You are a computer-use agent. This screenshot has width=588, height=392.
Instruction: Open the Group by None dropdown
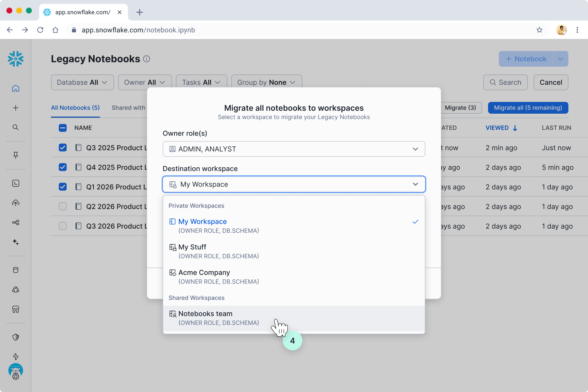tap(267, 82)
